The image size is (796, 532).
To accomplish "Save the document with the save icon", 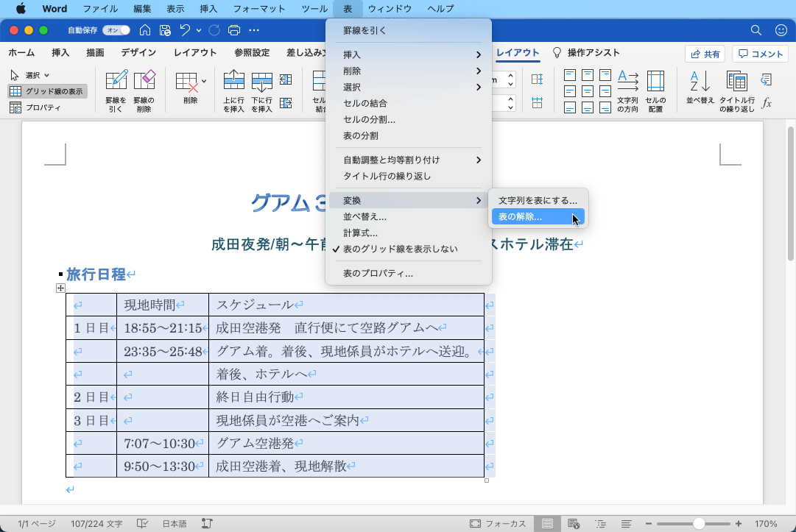I will pyautogui.click(x=165, y=30).
